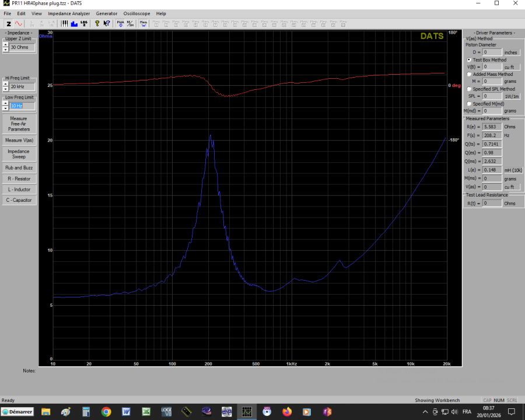Select the Z impedance toolbar icon
This screenshot has height=420, width=525.
pos(8,23)
